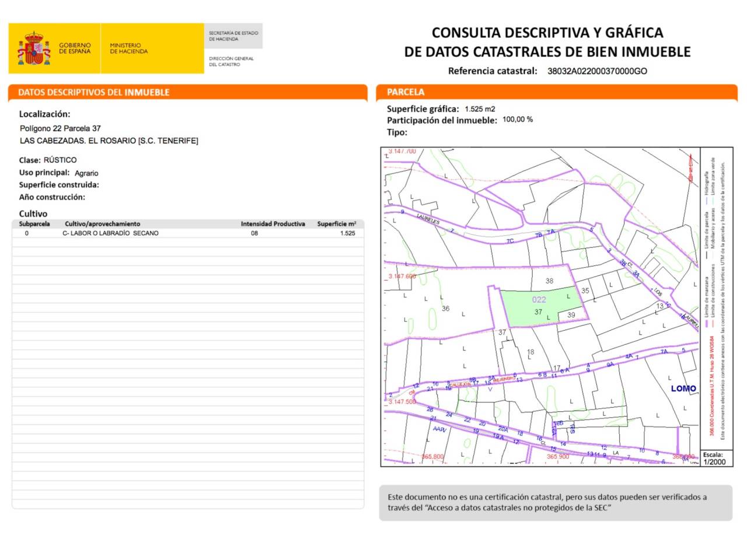Select the Labor o Labradío Secano row
This screenshot has width=747, height=560.
188,233
